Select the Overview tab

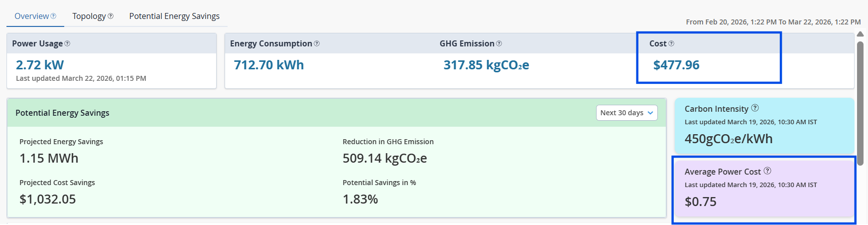(x=31, y=16)
